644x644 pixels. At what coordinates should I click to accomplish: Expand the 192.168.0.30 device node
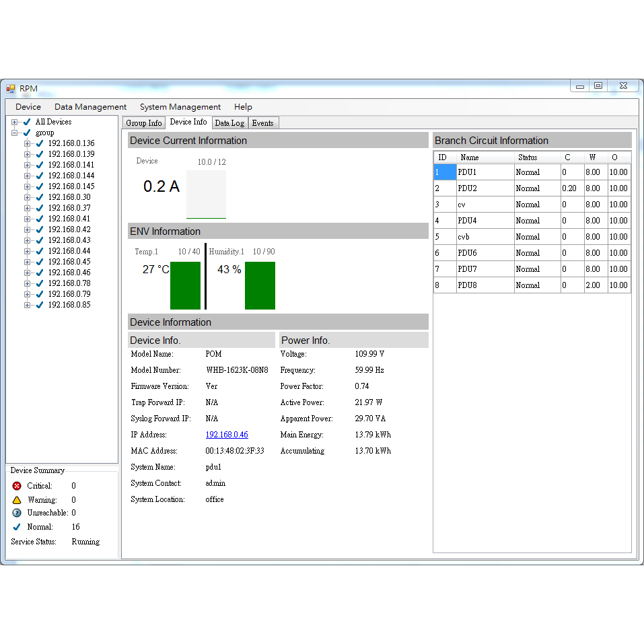click(x=27, y=197)
